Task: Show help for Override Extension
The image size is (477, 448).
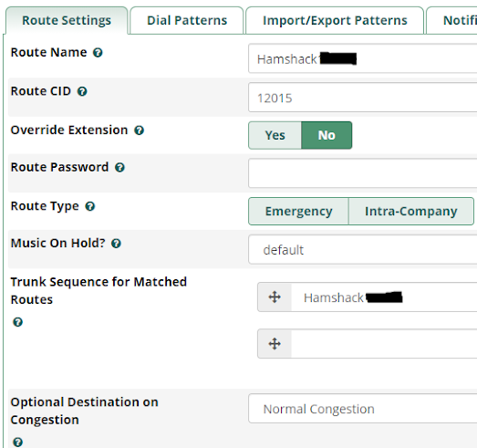Action: click(139, 130)
